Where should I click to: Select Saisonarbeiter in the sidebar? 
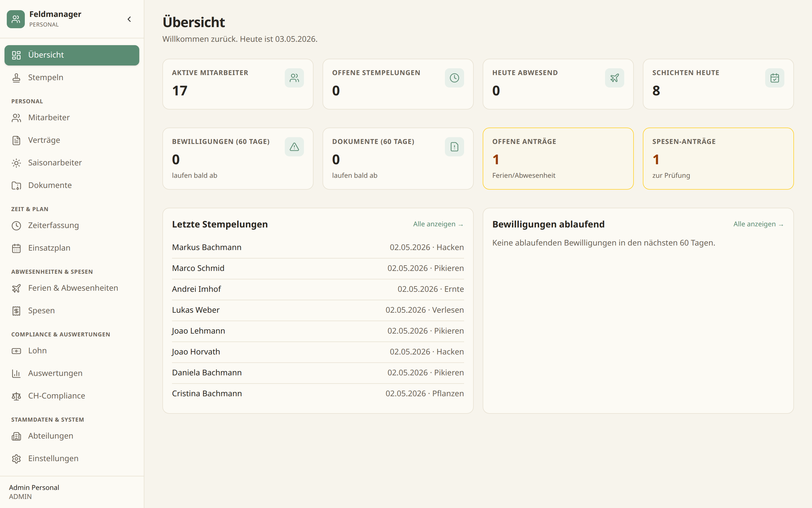[x=72, y=163]
